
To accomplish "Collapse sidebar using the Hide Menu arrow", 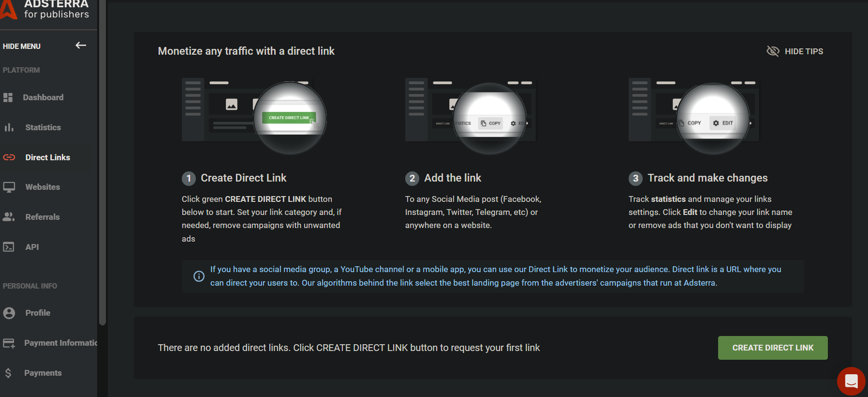I will 81,46.
